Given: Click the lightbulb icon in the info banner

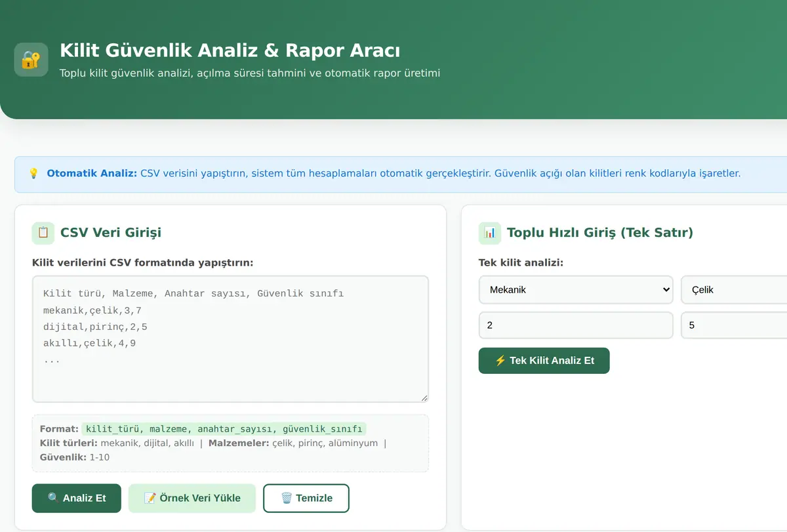Looking at the screenshot, I should click(x=33, y=174).
